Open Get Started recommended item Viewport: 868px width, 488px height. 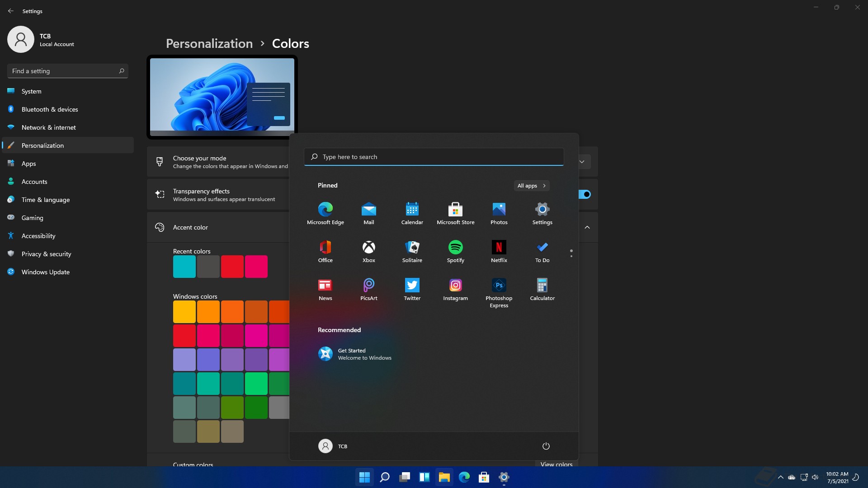point(355,354)
